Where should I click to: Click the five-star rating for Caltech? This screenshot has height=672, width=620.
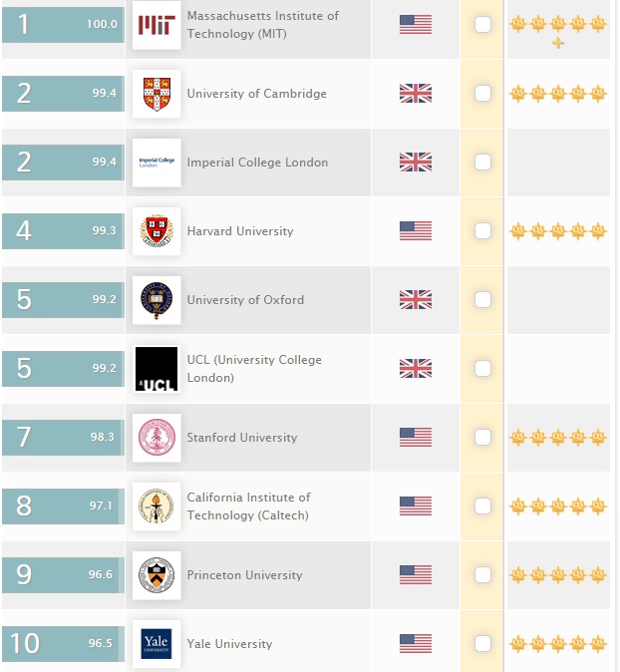558,505
